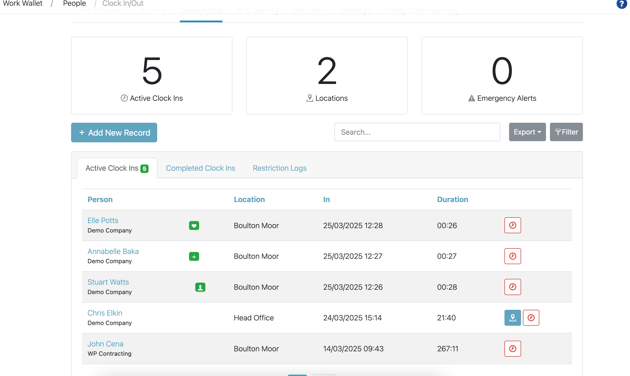Image resolution: width=630 pixels, height=376 pixels.
Task: Click the Active Clock Ins count badge
Action: [144, 169]
